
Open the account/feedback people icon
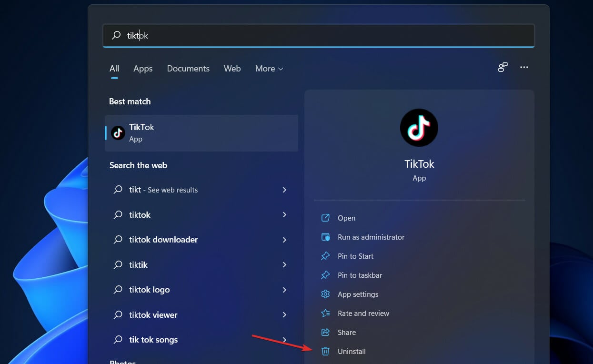503,68
